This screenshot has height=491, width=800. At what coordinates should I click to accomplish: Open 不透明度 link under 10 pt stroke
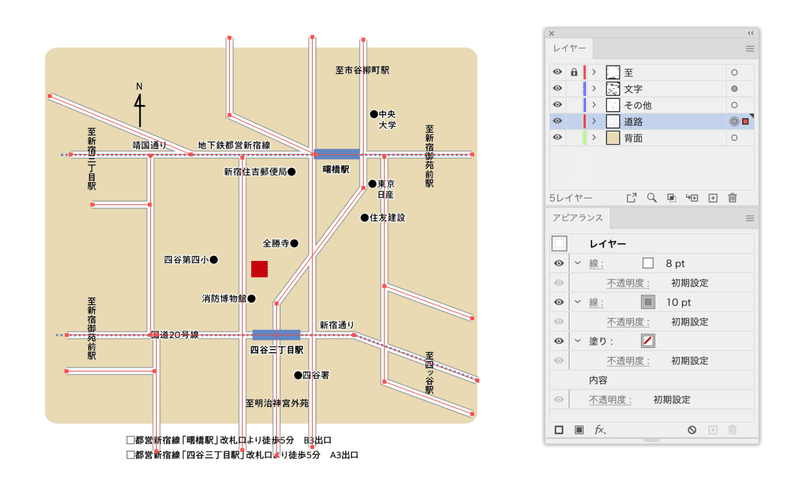(x=628, y=322)
